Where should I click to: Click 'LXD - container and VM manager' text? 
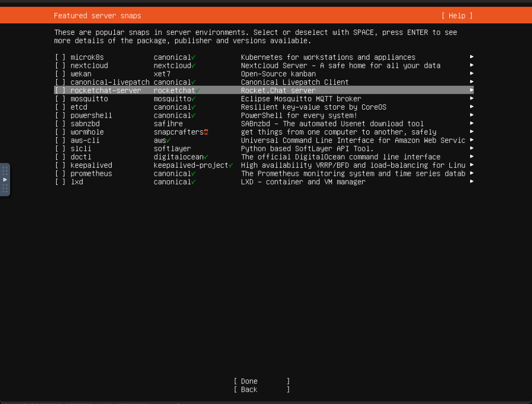(303, 182)
